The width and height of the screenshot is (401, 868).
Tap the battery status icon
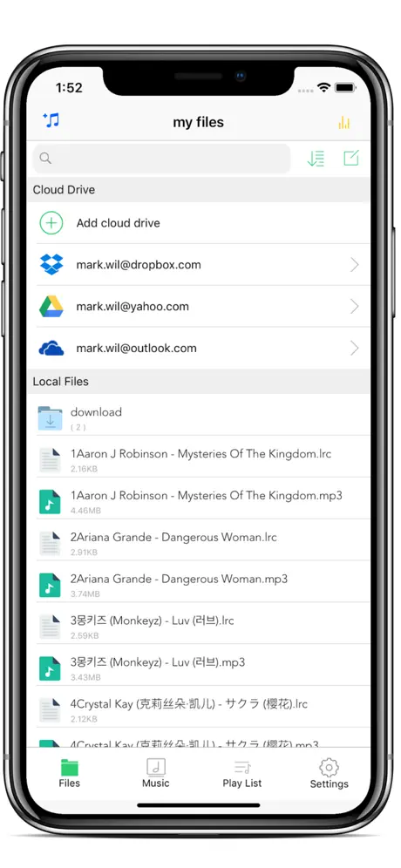345,88
